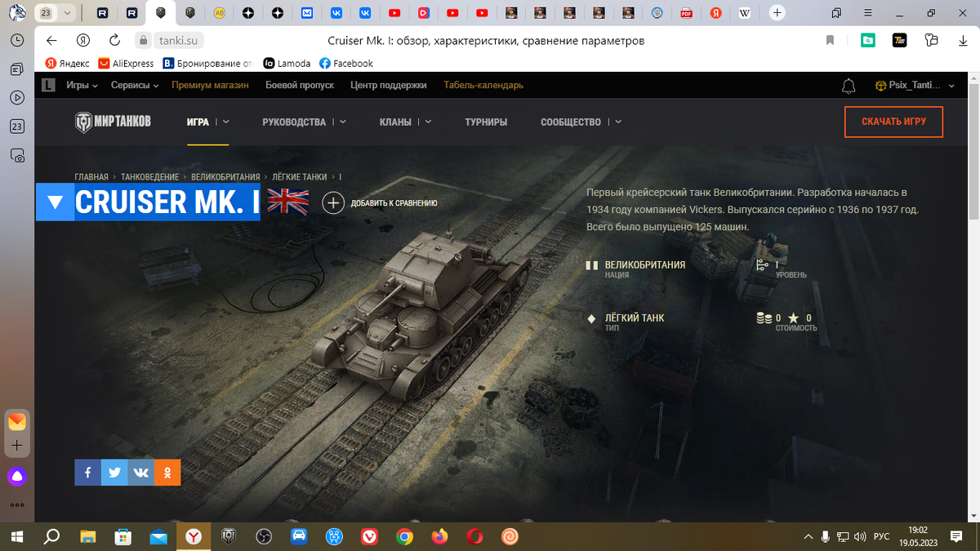Switch the РУС keyboard language indicator
980x551 pixels.
[x=882, y=536]
